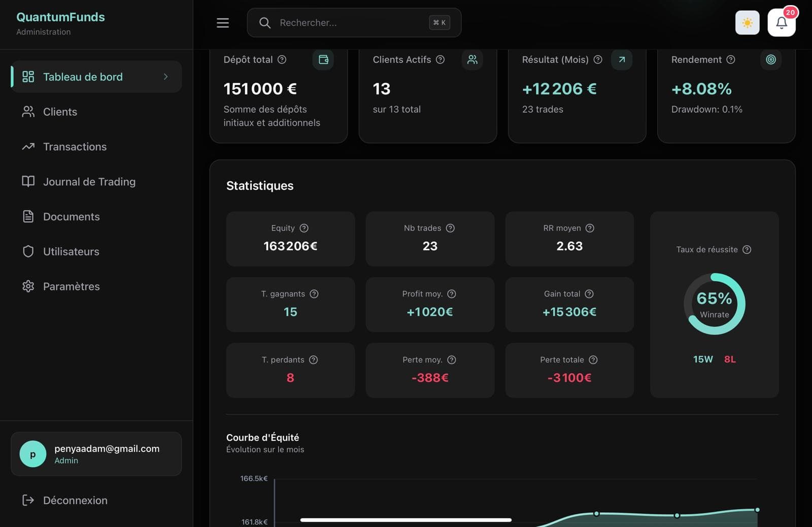
Task: Click the target icon on Rendement card
Action: coord(770,59)
